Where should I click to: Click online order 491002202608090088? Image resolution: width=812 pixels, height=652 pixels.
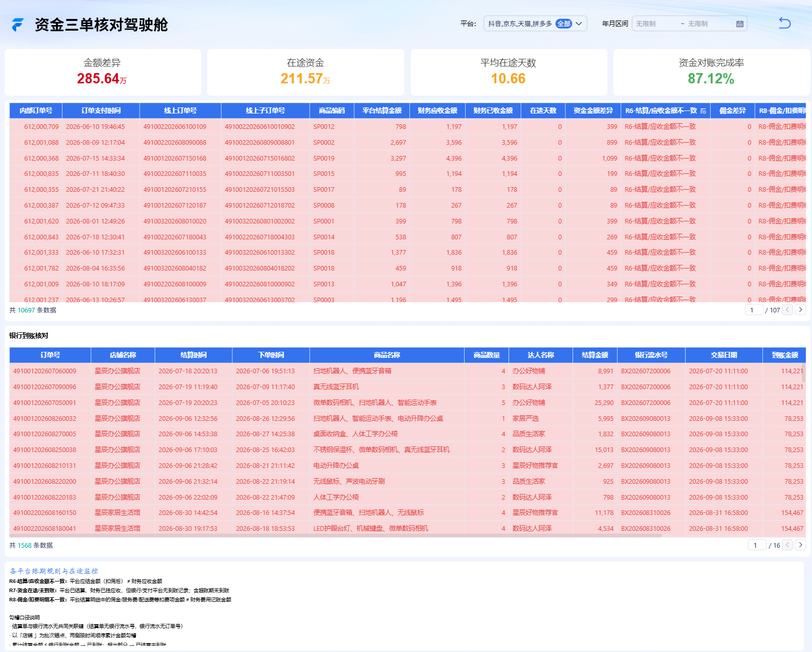point(175,143)
